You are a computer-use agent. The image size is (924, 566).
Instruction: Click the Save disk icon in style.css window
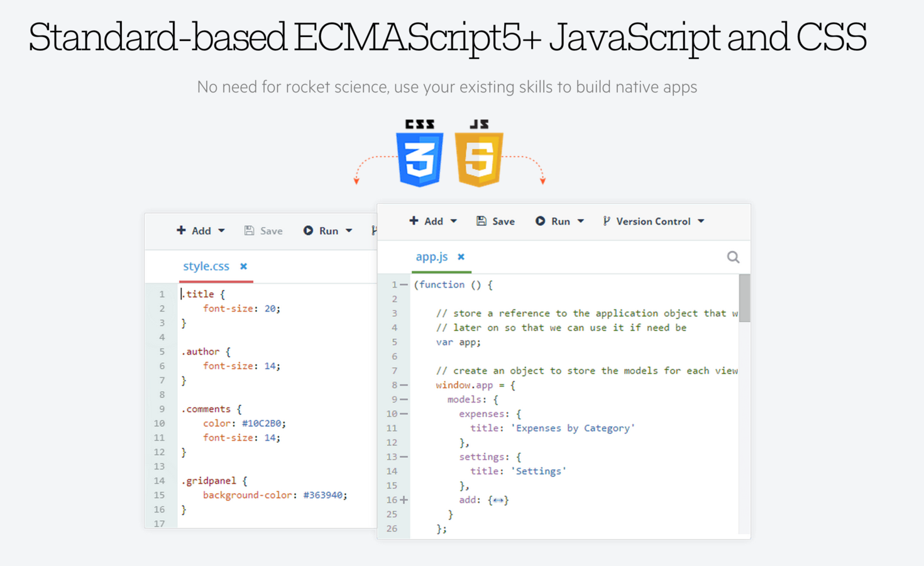click(x=249, y=231)
